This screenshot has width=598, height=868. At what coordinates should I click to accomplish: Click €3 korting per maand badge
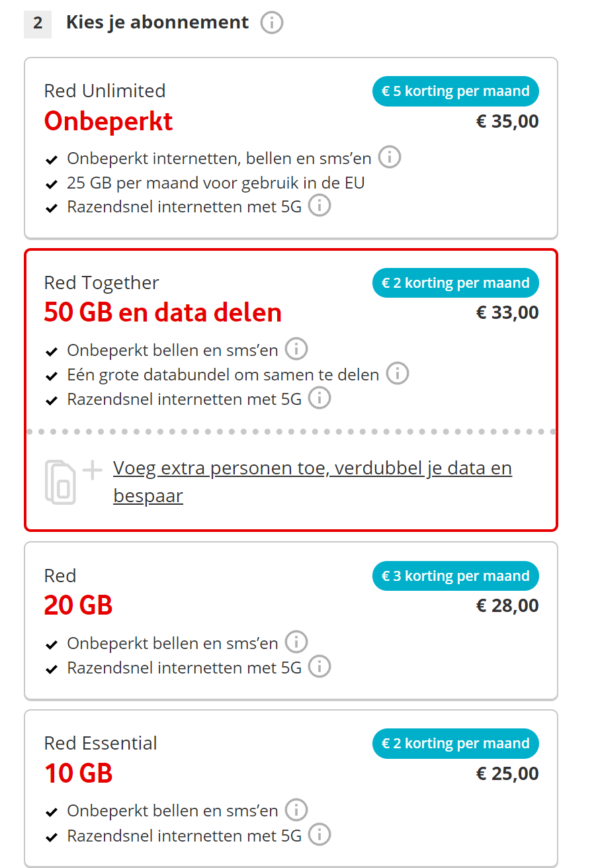click(x=455, y=576)
